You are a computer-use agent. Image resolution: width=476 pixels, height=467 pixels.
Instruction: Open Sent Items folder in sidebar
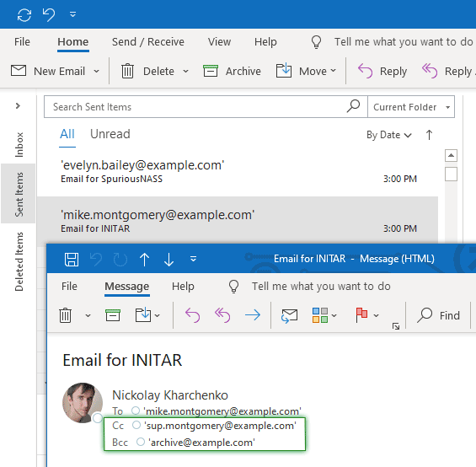[x=19, y=195]
